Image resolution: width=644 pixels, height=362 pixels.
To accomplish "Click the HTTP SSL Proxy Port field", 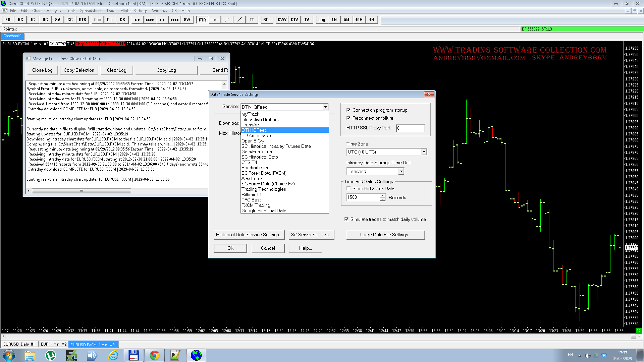I will click(x=410, y=128).
